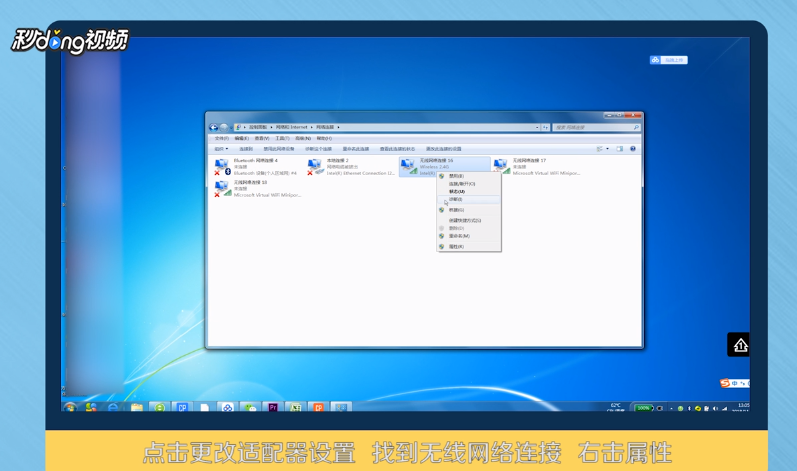Open the 帮助(H) menu
Viewport: 797px width, 471px height.
pyautogui.click(x=324, y=138)
